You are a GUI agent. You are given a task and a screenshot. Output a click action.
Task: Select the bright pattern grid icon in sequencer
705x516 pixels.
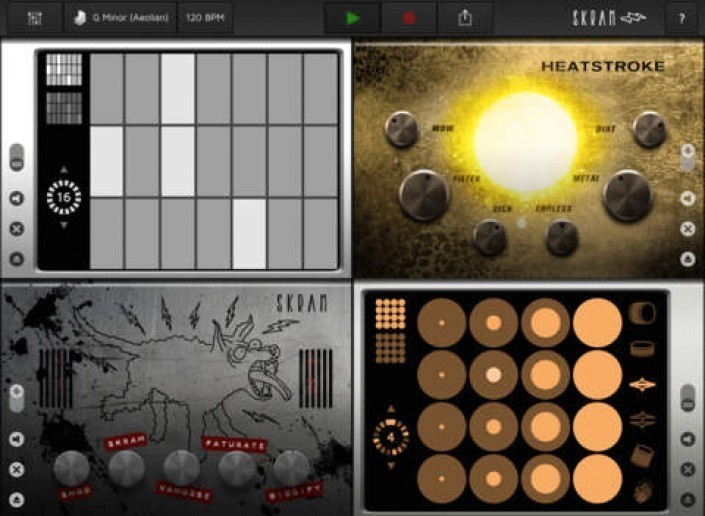(x=64, y=69)
